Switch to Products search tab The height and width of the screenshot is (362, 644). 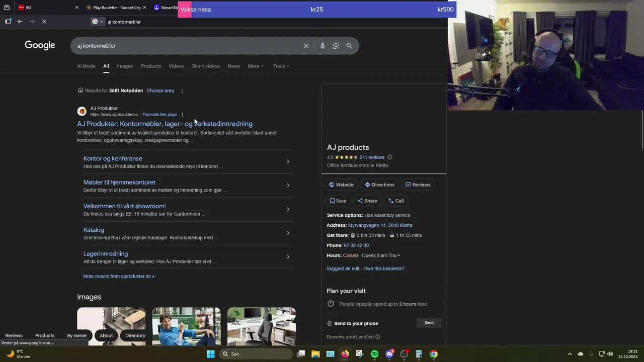coord(151,66)
